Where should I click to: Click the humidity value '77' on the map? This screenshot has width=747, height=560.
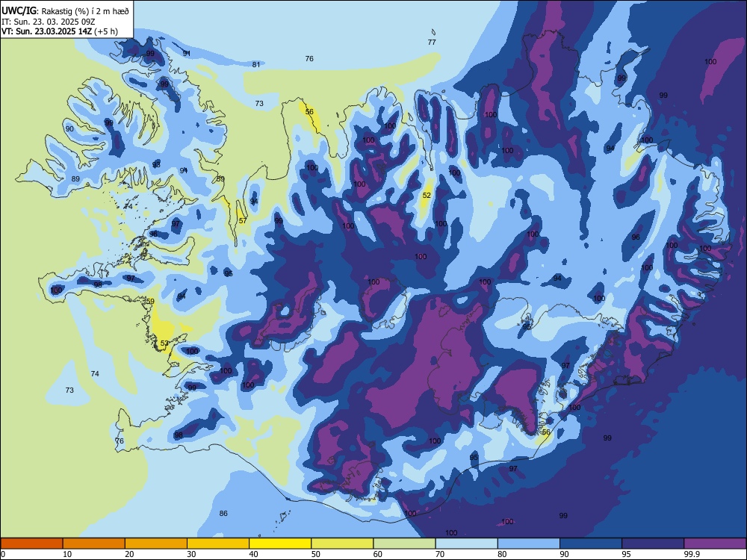pos(432,42)
